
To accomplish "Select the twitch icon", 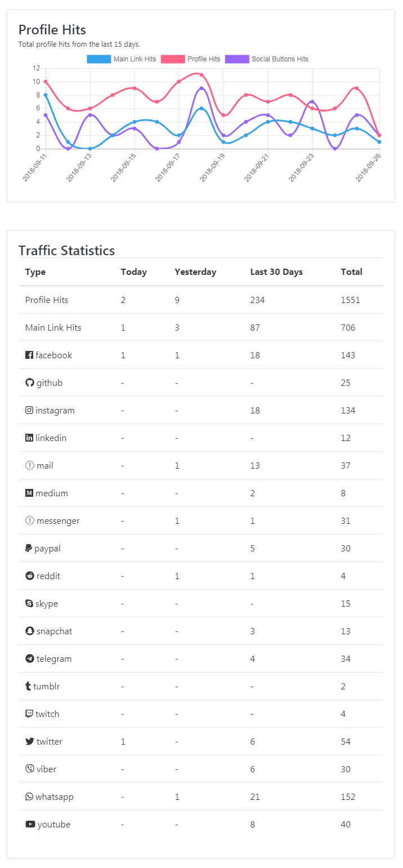I will pyautogui.click(x=29, y=713).
